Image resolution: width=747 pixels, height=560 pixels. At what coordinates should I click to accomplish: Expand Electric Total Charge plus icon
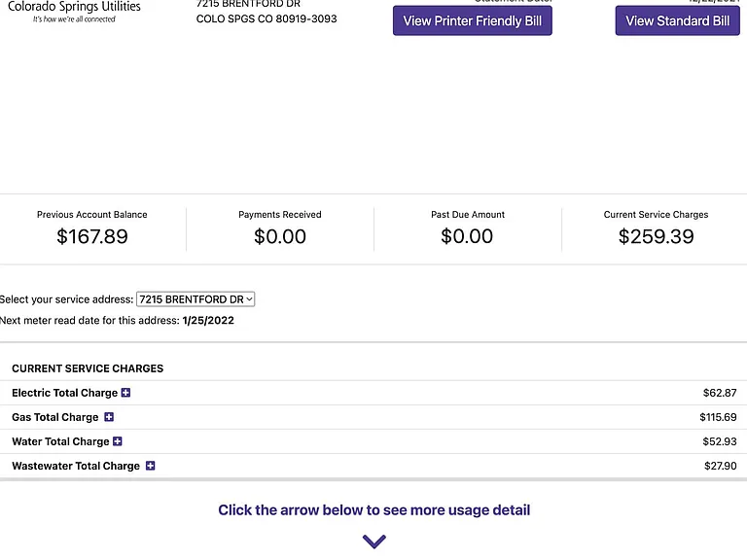click(x=125, y=393)
